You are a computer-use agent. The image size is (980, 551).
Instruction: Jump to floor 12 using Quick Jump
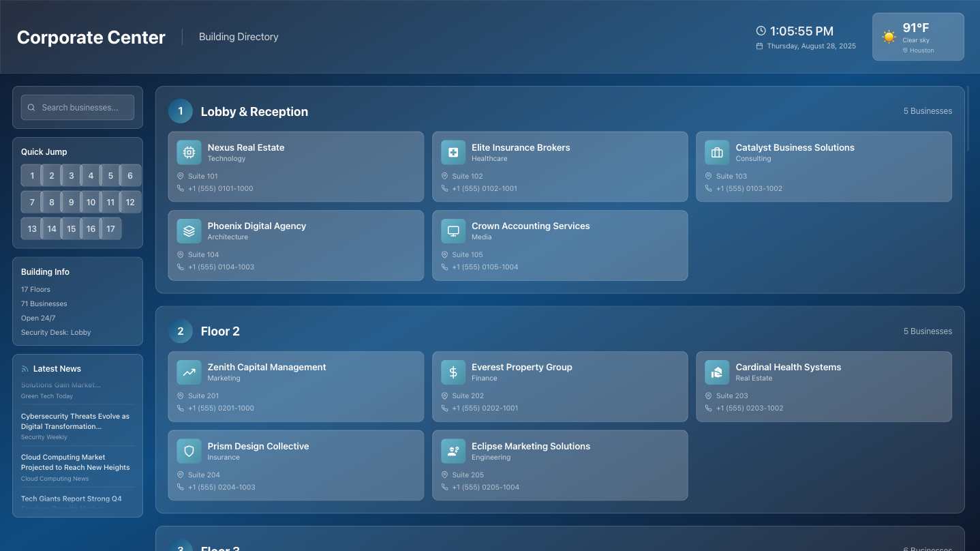pos(129,202)
